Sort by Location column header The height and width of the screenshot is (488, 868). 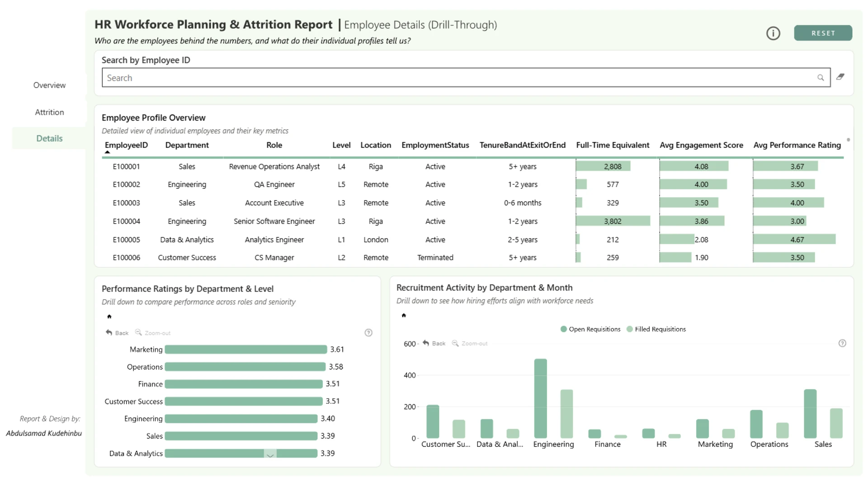376,145
